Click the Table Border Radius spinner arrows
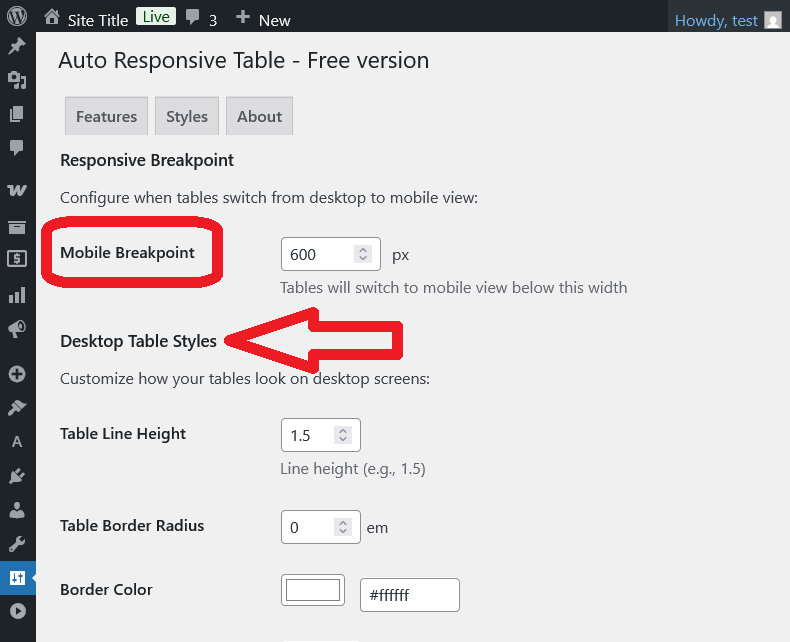The image size is (790, 642). click(343, 527)
